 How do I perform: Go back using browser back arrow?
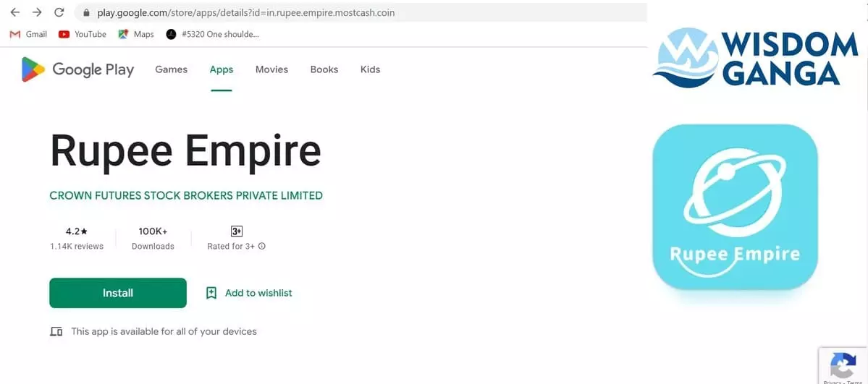tap(15, 12)
